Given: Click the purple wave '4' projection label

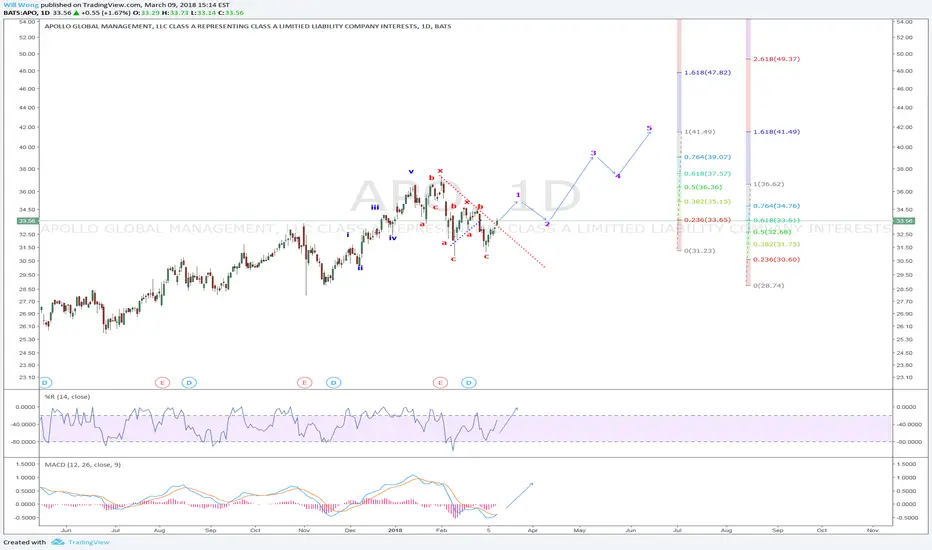Looking at the screenshot, I should [x=618, y=176].
